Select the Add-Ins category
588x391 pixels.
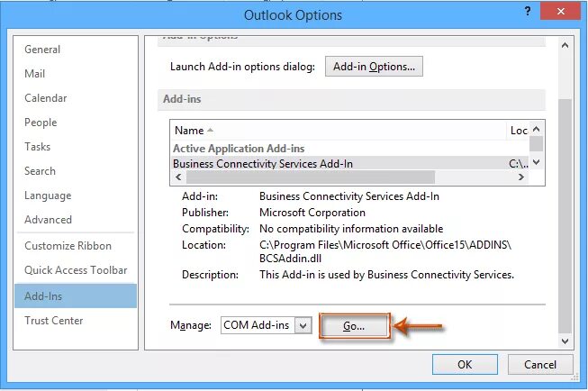click(x=76, y=296)
